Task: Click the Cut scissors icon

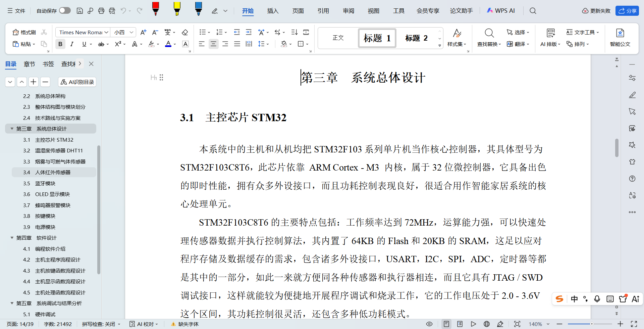Action: (44, 32)
